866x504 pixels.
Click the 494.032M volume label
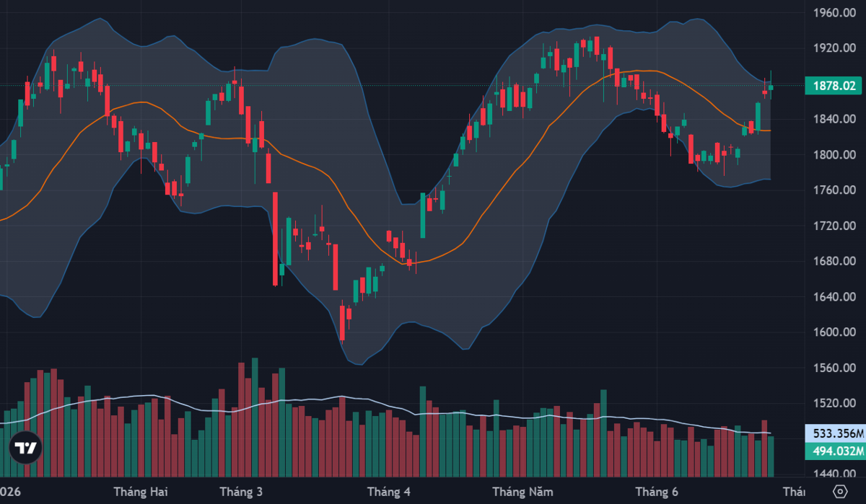click(834, 452)
